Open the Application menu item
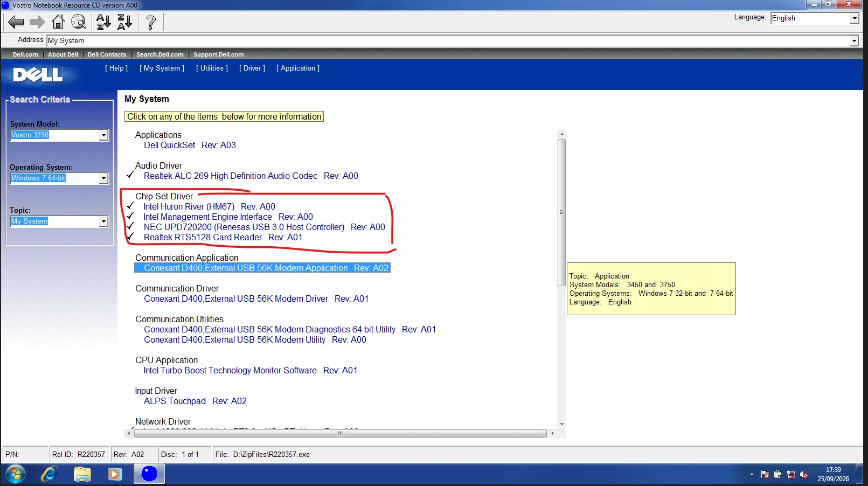The height and width of the screenshot is (486, 868). [x=298, y=68]
